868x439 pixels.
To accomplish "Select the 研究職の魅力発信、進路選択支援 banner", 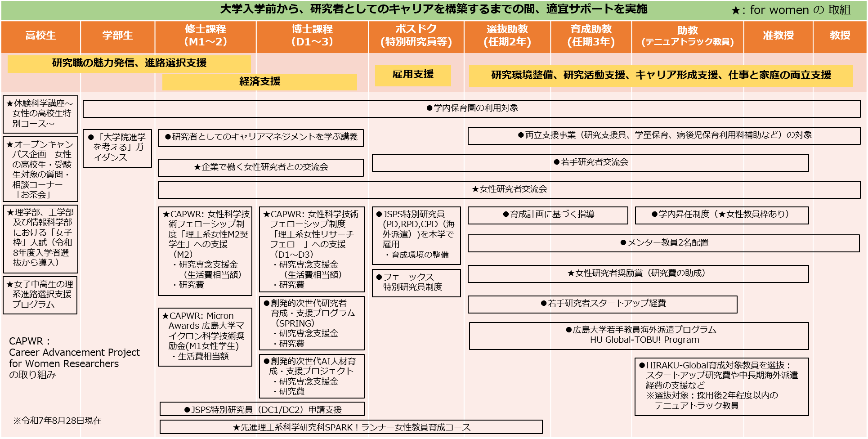I will (129, 63).
